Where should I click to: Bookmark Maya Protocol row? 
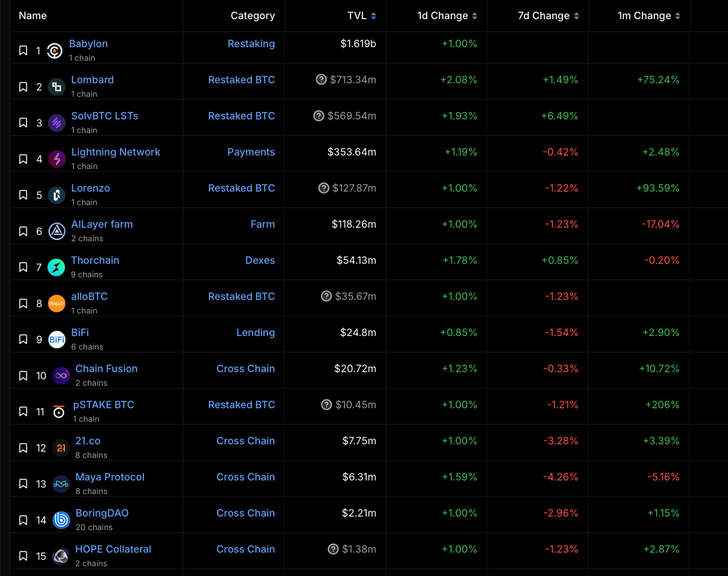(x=23, y=484)
